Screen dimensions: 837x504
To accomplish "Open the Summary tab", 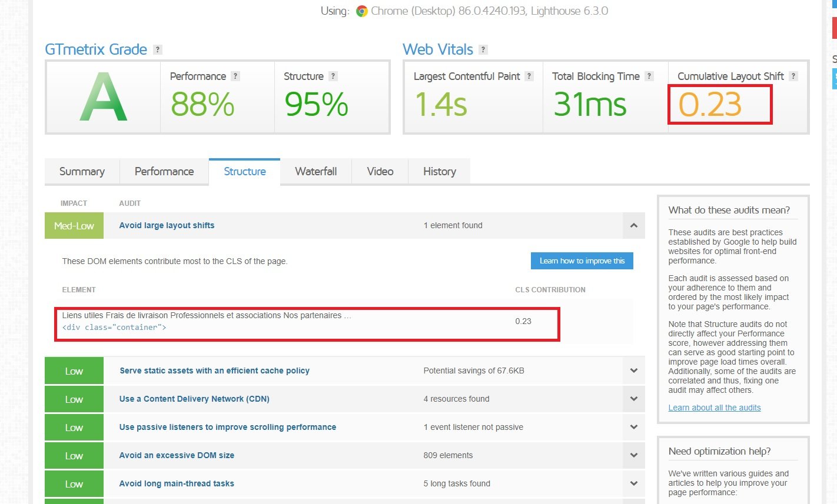I will [x=82, y=171].
